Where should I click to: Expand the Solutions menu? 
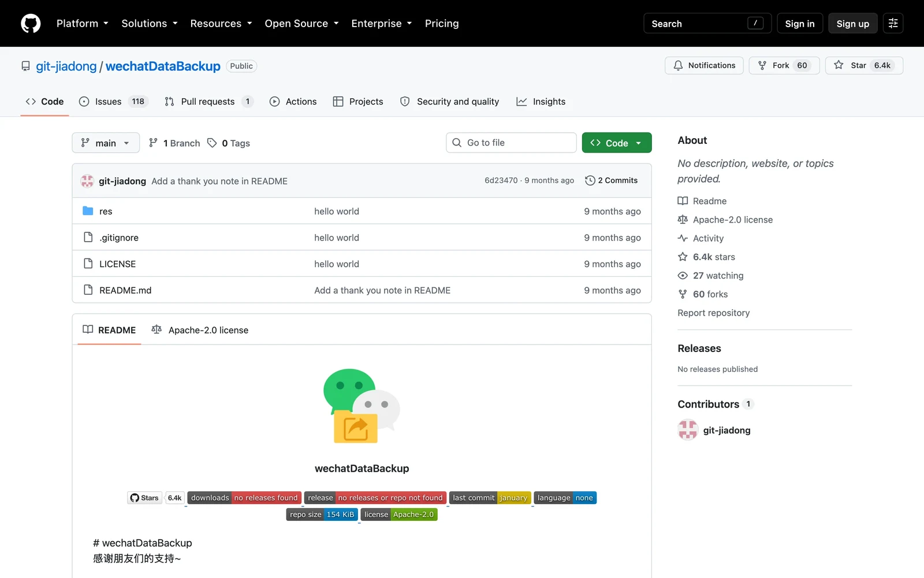coord(150,24)
